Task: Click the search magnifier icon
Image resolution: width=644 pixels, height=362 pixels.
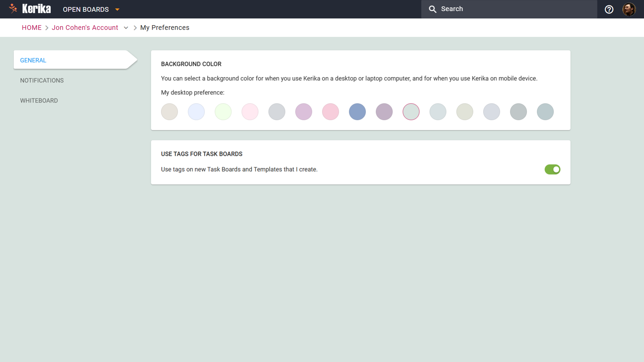Action: pos(432,9)
